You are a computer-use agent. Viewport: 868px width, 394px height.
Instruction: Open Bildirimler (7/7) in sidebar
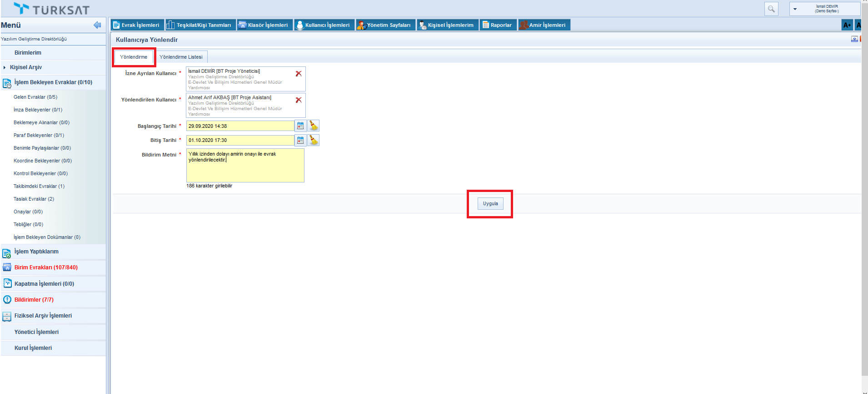point(34,300)
